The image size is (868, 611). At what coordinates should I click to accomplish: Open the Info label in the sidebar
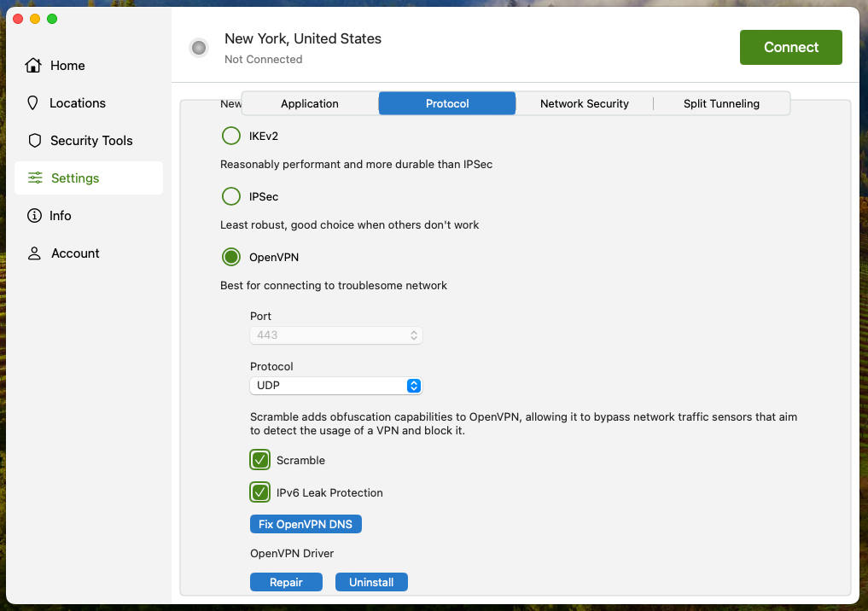pyautogui.click(x=61, y=215)
